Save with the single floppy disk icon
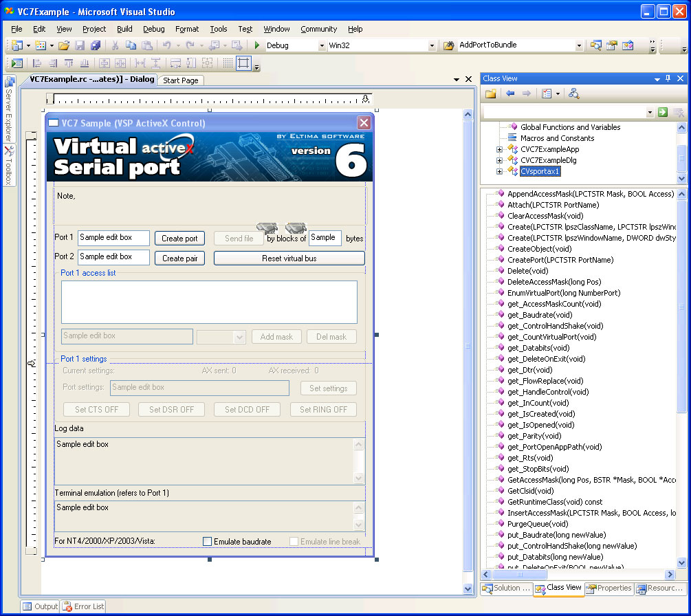 point(79,45)
